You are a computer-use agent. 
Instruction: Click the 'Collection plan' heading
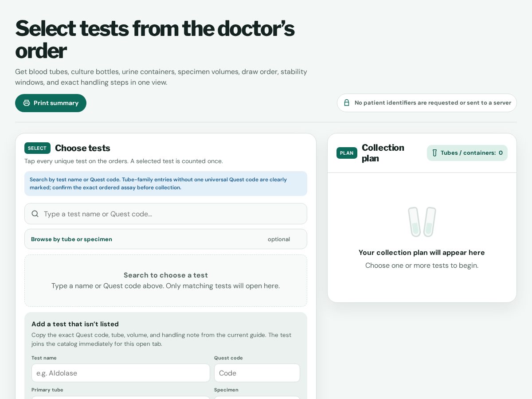383,153
